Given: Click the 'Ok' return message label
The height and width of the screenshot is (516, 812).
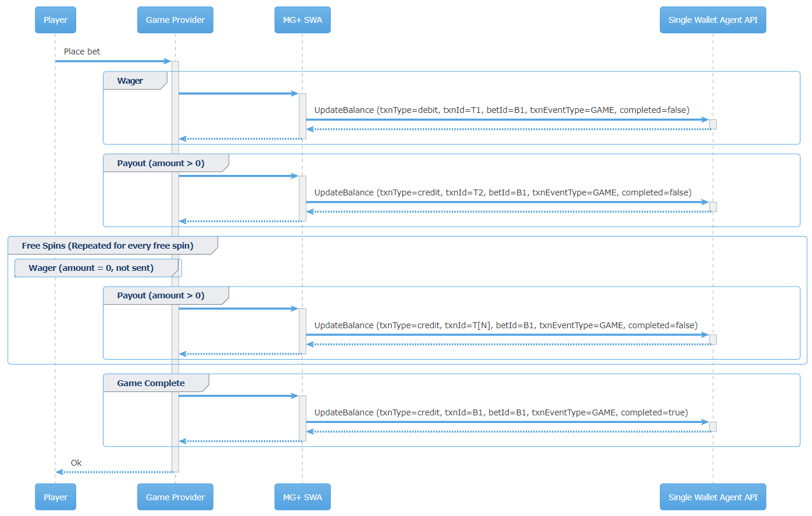Looking at the screenshot, I should (x=76, y=463).
